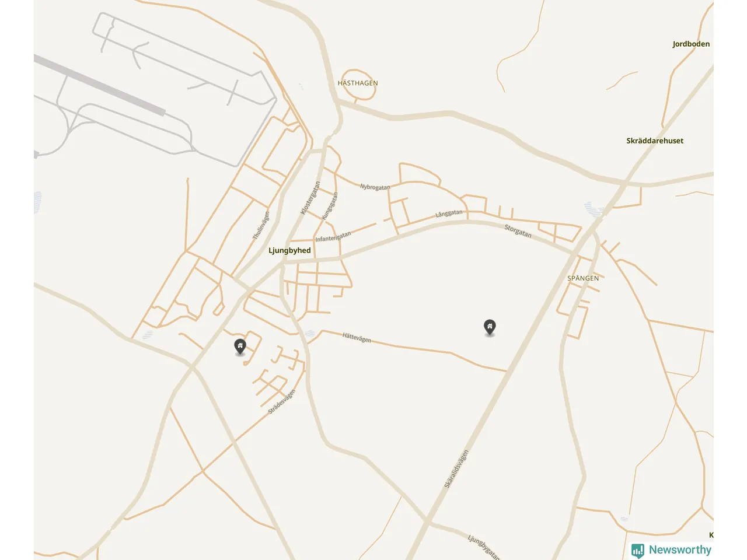Click the Nybrogatan street label

(x=375, y=187)
